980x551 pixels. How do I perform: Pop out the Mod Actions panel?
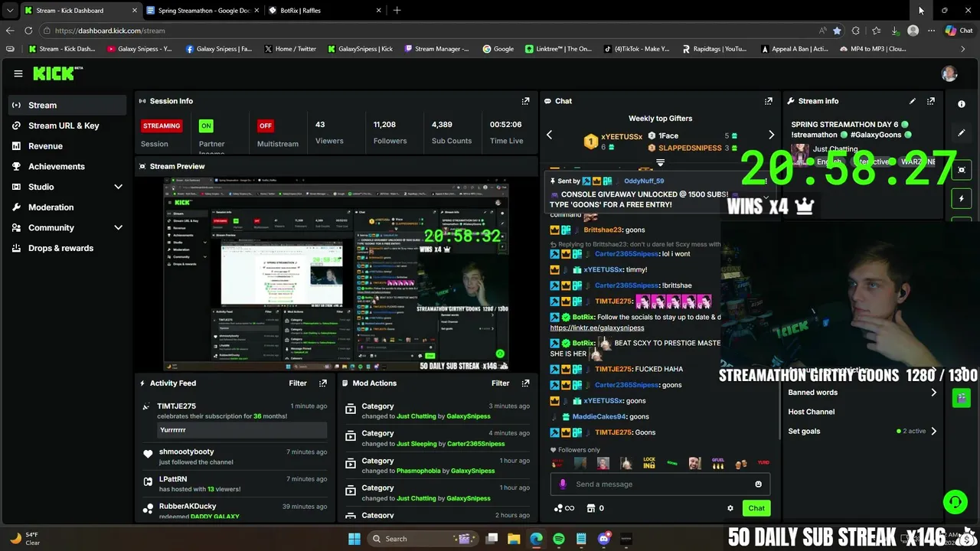[x=525, y=383]
